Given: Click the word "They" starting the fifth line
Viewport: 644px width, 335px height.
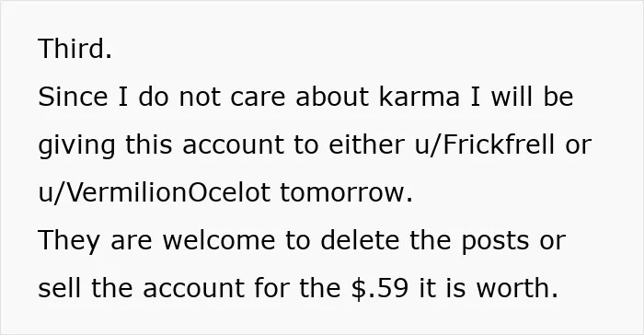Looking at the screenshot, I should pyautogui.click(x=69, y=241).
